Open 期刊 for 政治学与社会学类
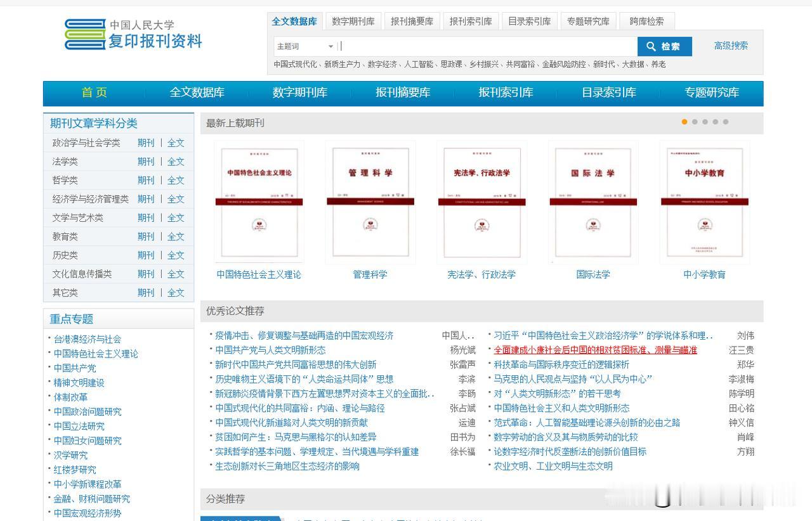Viewport: 812px width, 521px height. point(146,143)
